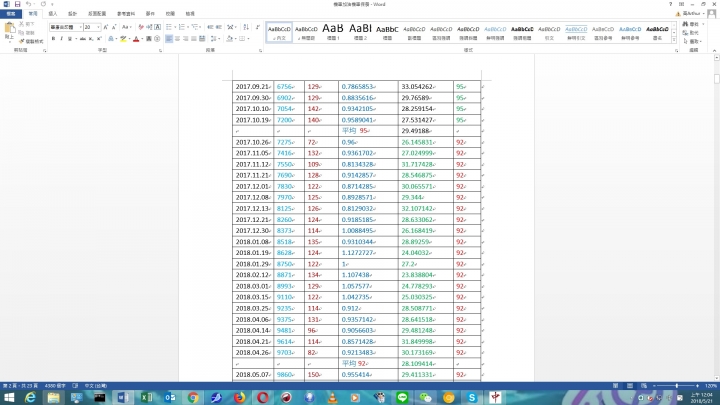Click the Select button in Editing group
This screenshot has height=405, width=720.
692,41
